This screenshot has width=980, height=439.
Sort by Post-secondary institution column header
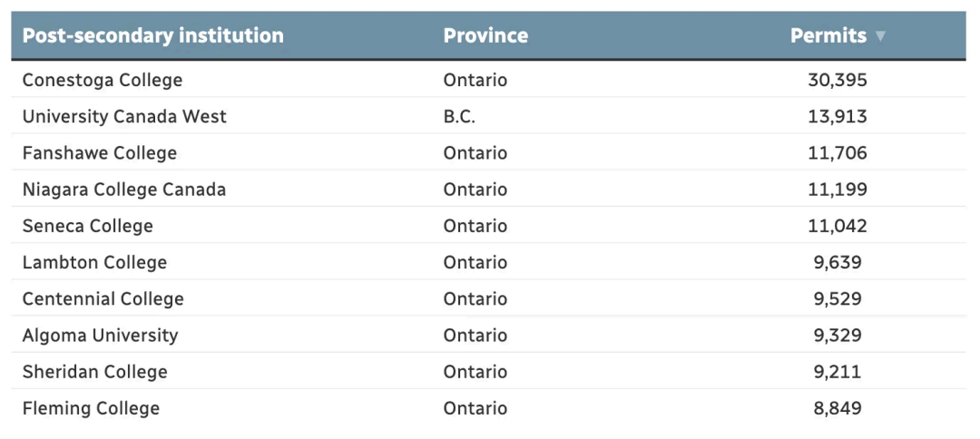click(x=152, y=36)
